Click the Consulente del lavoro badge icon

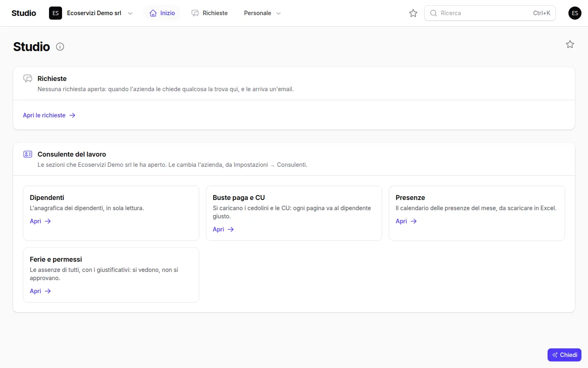click(x=28, y=154)
